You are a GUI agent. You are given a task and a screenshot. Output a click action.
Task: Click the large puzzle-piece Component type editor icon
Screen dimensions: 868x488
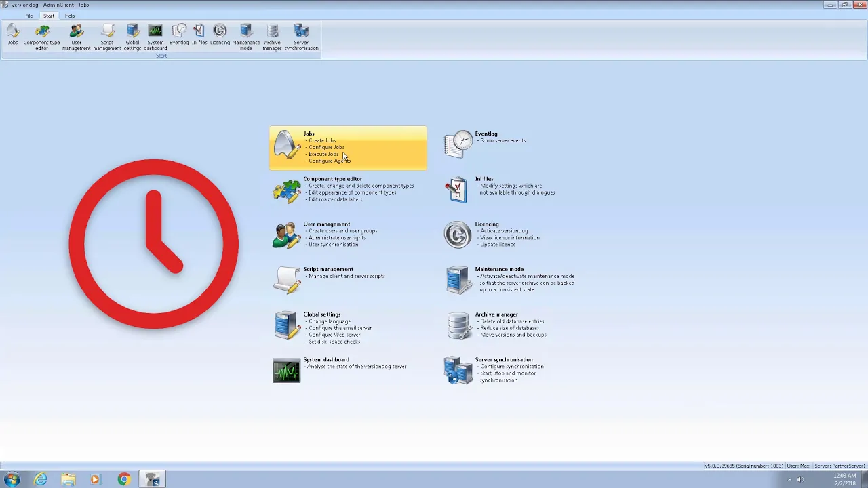[x=286, y=191]
